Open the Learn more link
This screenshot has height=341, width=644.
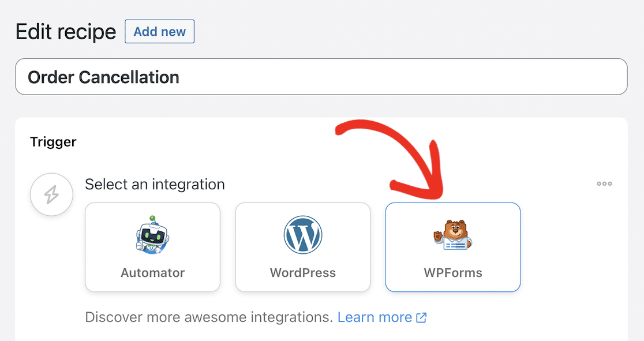[375, 317]
